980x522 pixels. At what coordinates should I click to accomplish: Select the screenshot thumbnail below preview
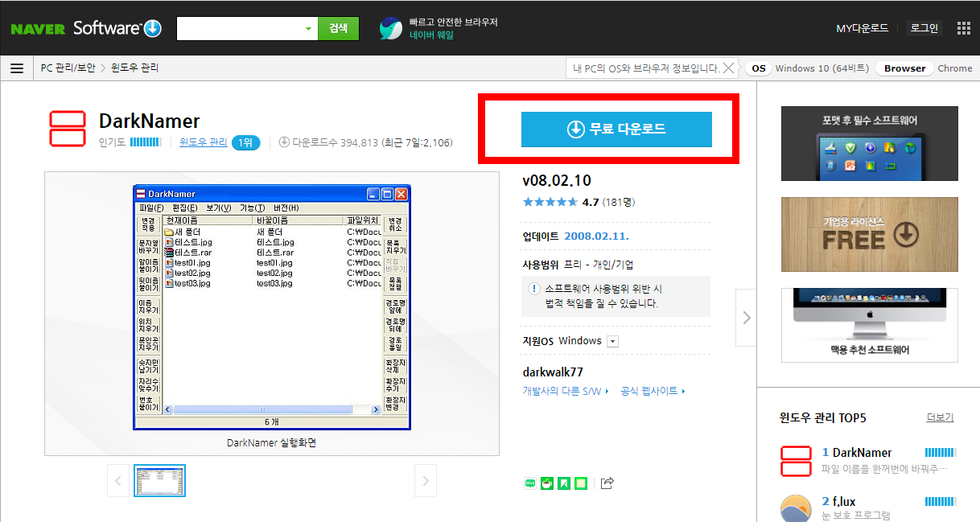coord(160,480)
